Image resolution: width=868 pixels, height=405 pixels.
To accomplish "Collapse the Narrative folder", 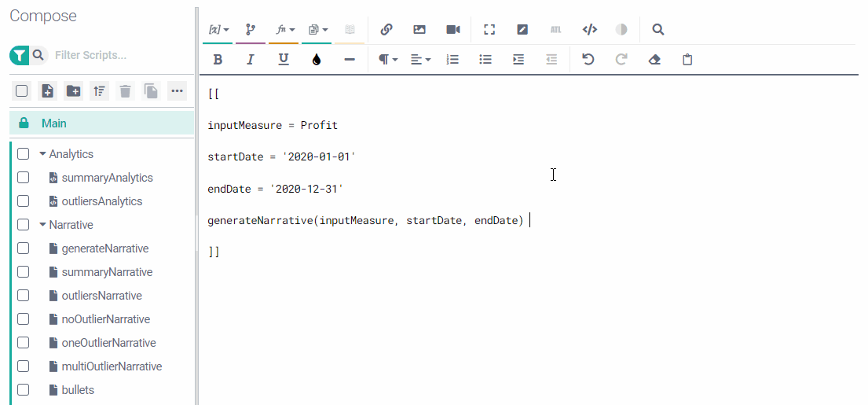I will tap(42, 225).
